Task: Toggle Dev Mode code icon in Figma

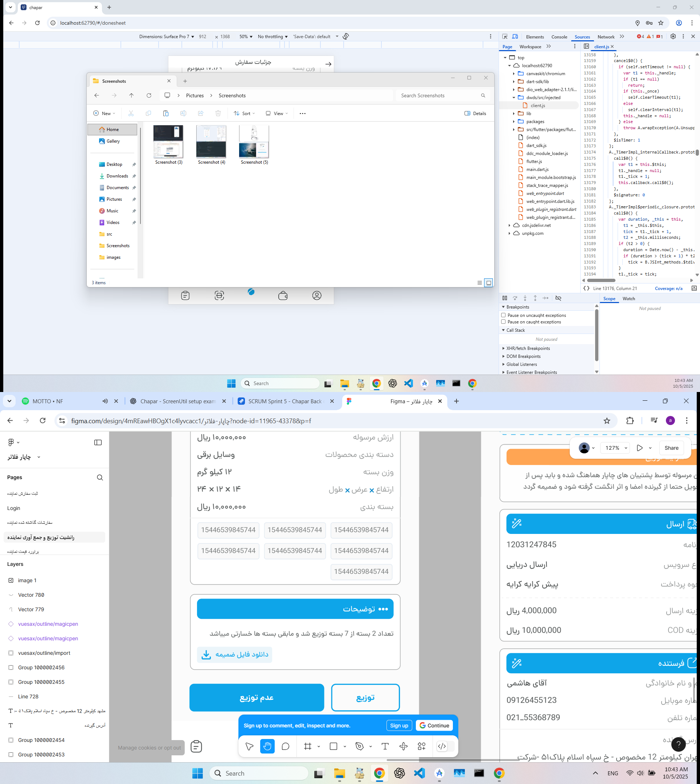Action: coord(442,746)
